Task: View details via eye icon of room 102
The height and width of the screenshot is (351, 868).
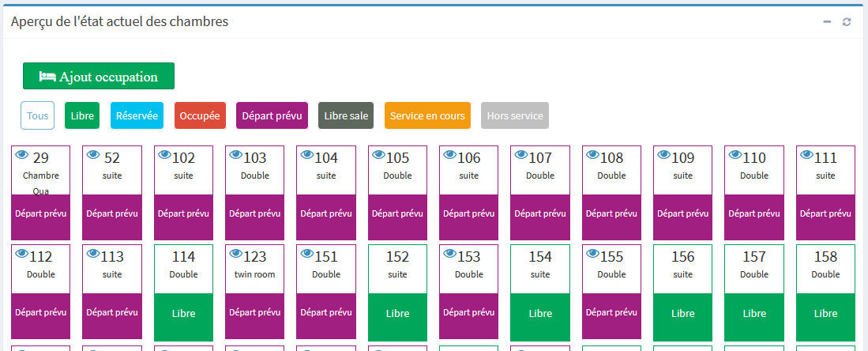Action: click(164, 156)
